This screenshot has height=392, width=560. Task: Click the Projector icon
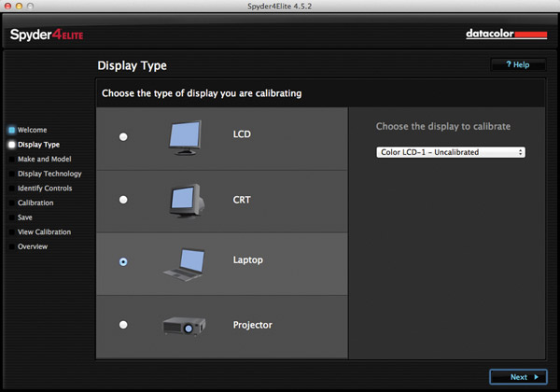[184, 326]
